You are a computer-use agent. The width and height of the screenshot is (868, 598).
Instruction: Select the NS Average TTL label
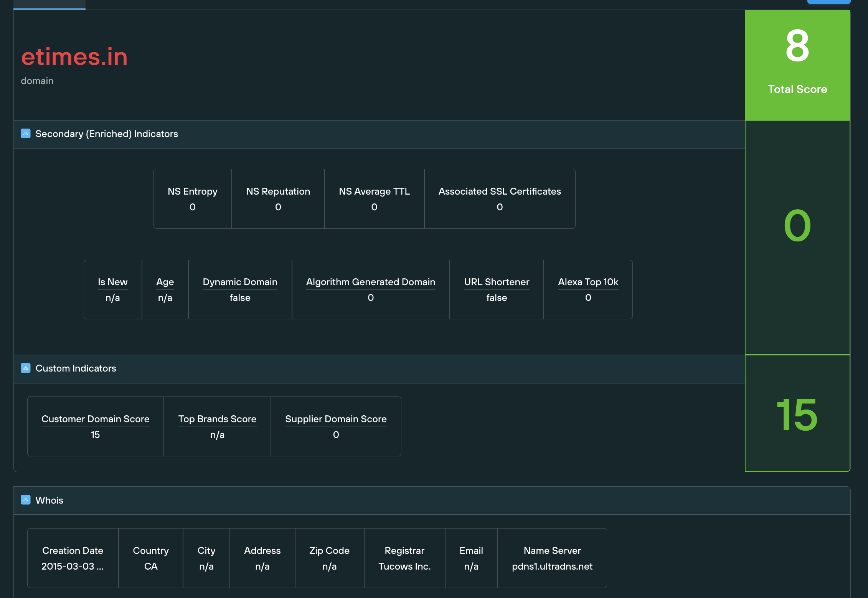tap(374, 191)
